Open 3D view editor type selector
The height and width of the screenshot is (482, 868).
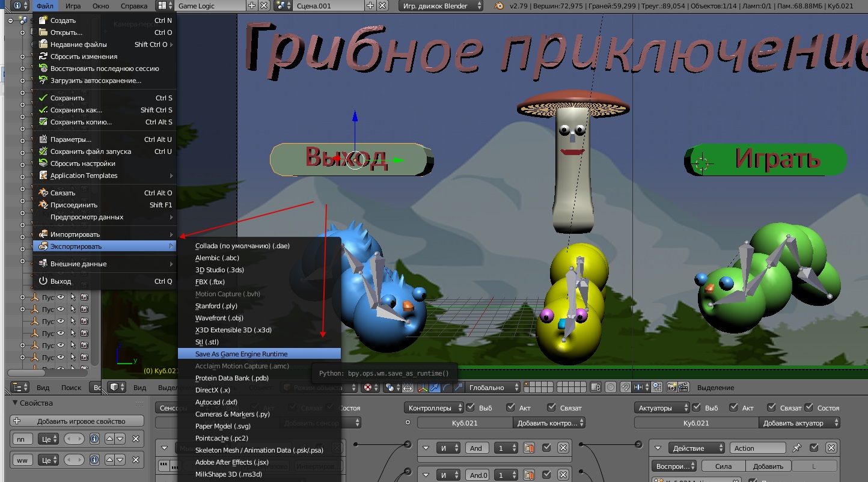point(117,388)
